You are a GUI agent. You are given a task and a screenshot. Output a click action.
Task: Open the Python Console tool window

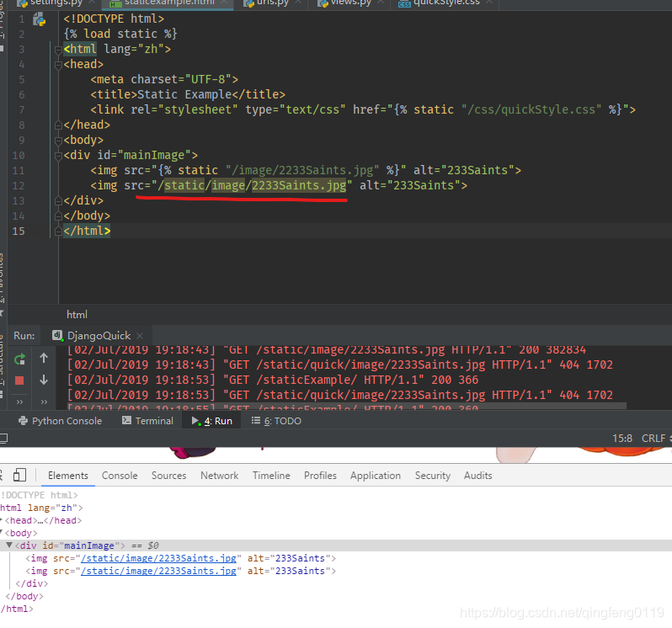(x=60, y=421)
